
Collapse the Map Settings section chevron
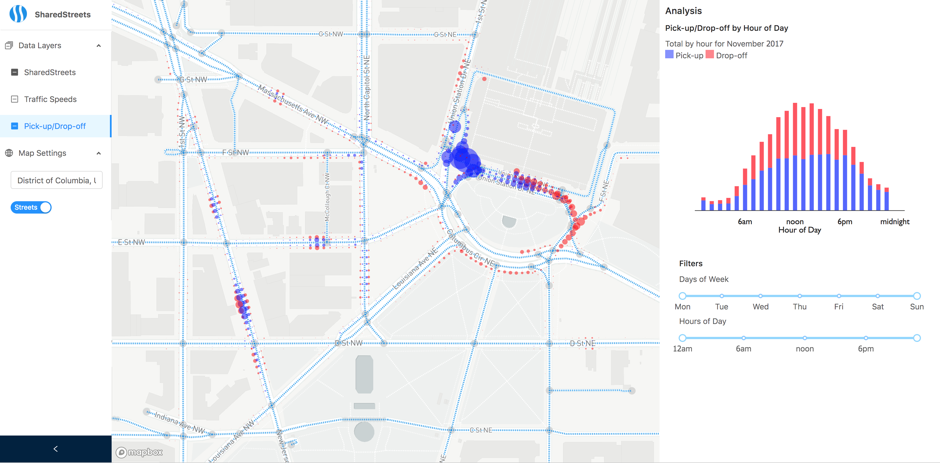(99, 153)
